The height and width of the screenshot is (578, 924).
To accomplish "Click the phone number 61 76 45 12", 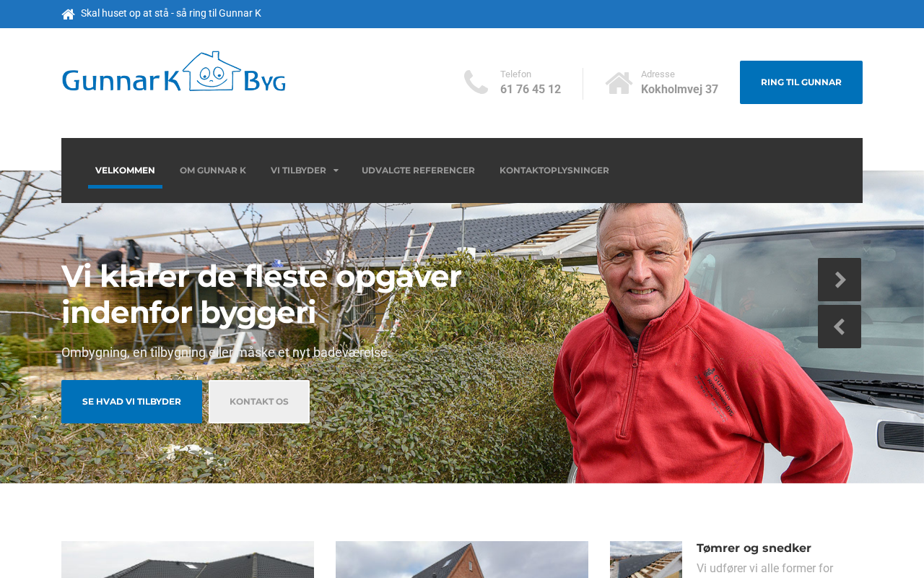I will (531, 90).
